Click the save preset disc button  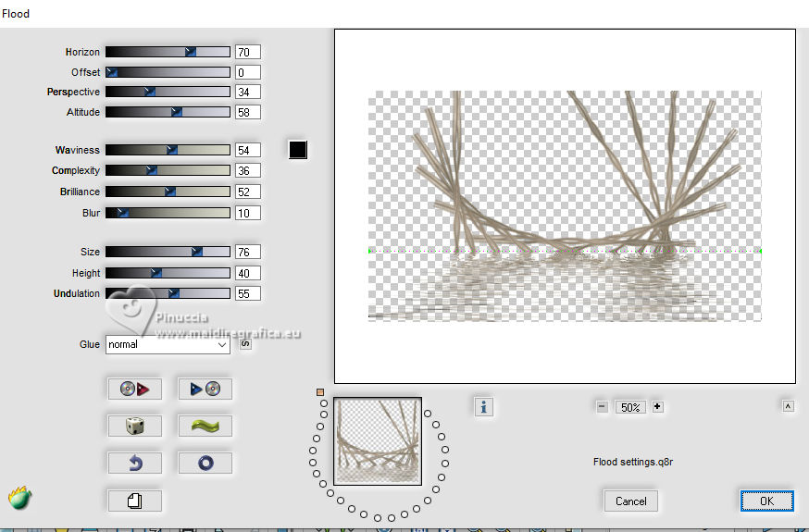pyautogui.click(x=205, y=390)
